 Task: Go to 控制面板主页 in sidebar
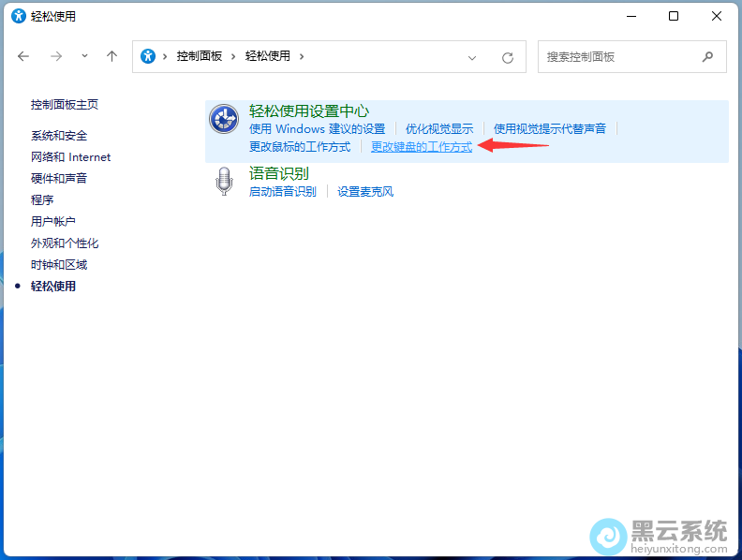coord(65,105)
